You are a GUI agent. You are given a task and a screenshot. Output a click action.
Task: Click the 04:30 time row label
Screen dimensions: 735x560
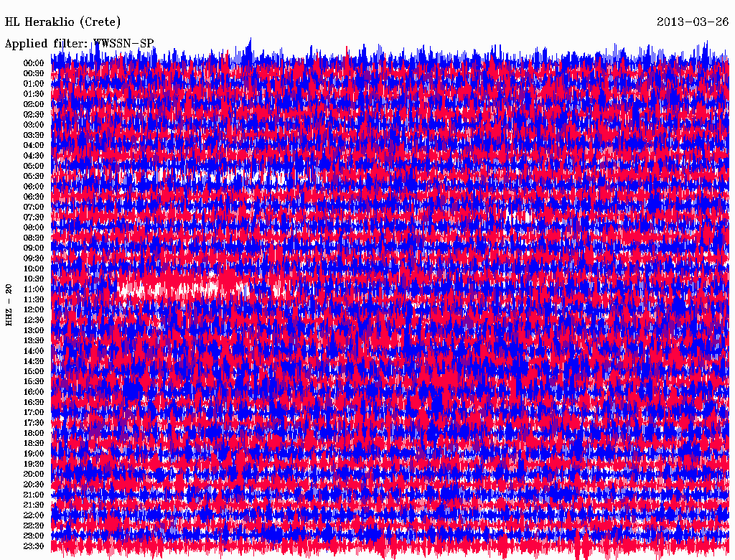pos(34,156)
